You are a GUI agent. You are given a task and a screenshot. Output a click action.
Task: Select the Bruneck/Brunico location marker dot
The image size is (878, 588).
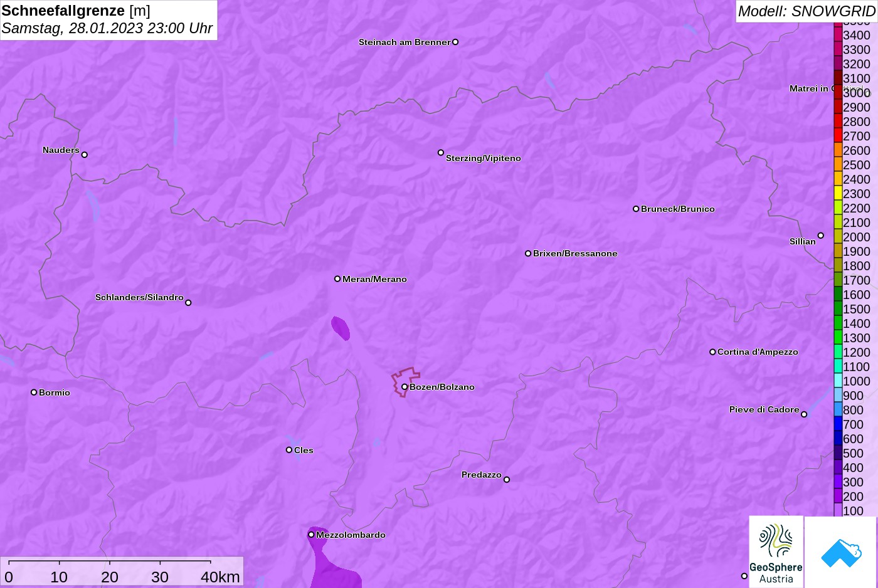pos(636,209)
